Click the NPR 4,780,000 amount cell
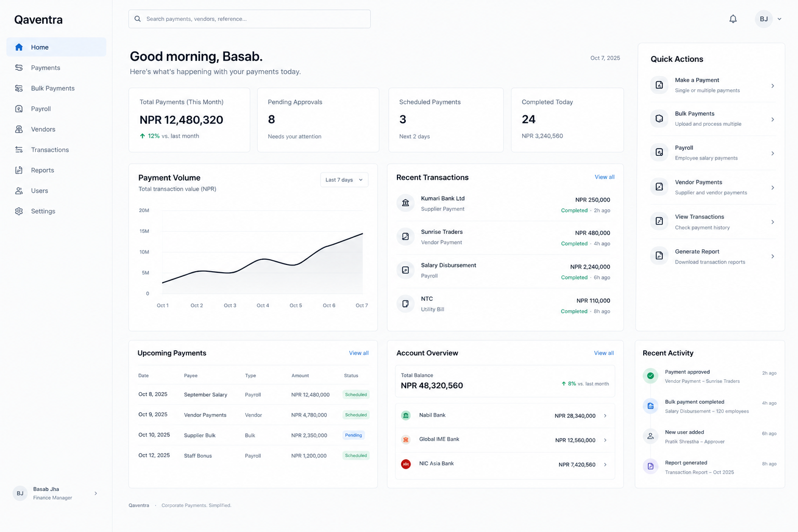The image size is (798, 532). tap(309, 415)
